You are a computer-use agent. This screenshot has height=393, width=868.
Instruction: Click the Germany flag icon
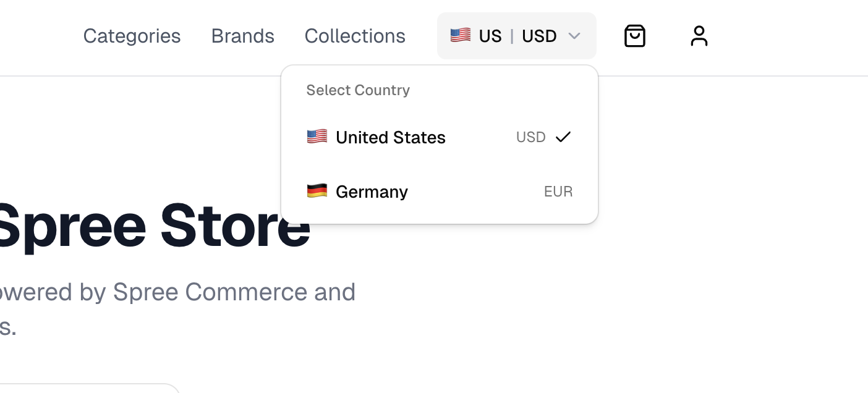(x=317, y=191)
